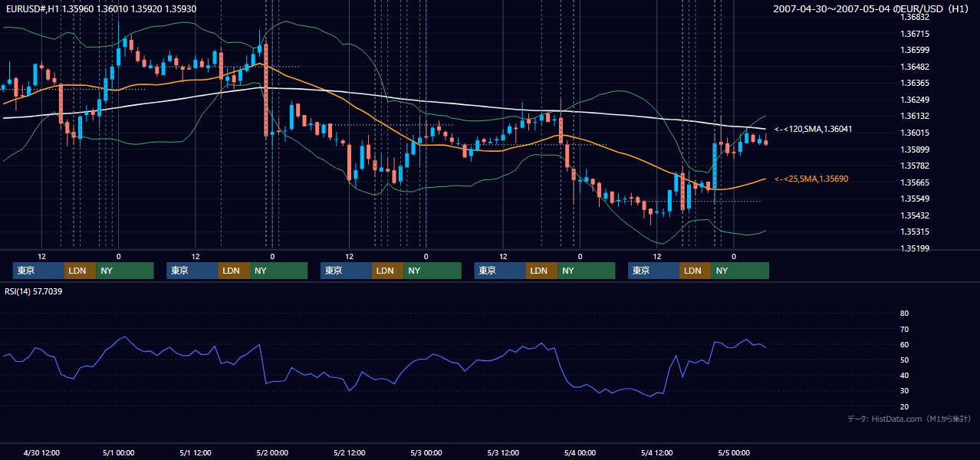The width and height of the screenshot is (980, 460).
Task: Click the RSI scale value 70
Action: click(904, 329)
